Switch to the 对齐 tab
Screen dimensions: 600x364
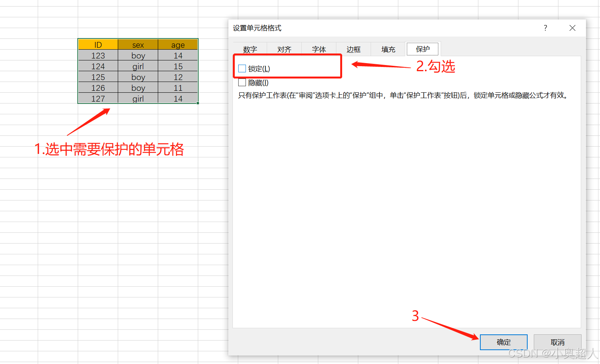(284, 49)
